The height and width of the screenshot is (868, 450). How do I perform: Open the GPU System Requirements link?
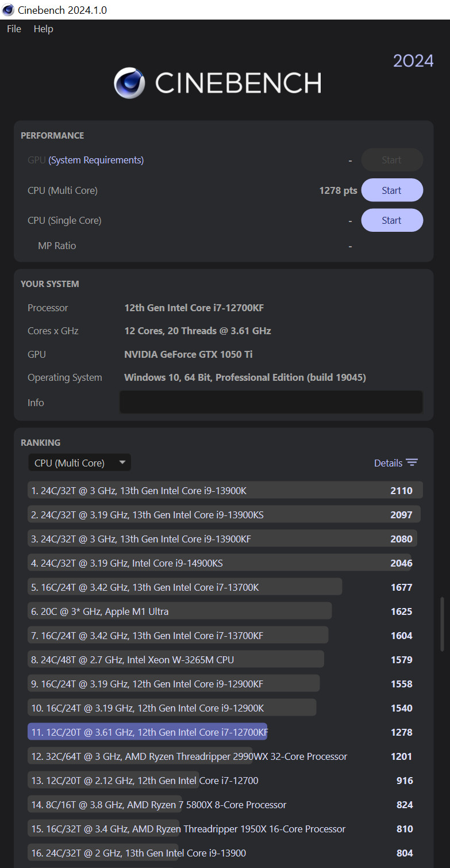tap(96, 160)
